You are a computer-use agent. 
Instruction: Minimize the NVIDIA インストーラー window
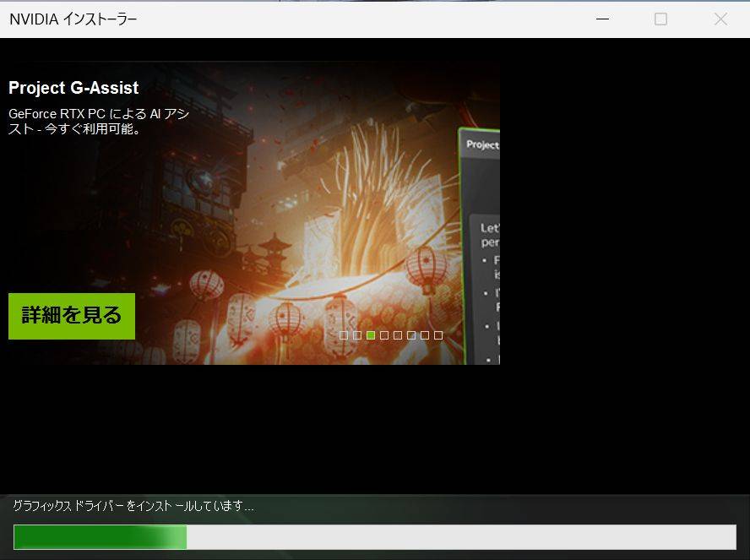[603, 19]
